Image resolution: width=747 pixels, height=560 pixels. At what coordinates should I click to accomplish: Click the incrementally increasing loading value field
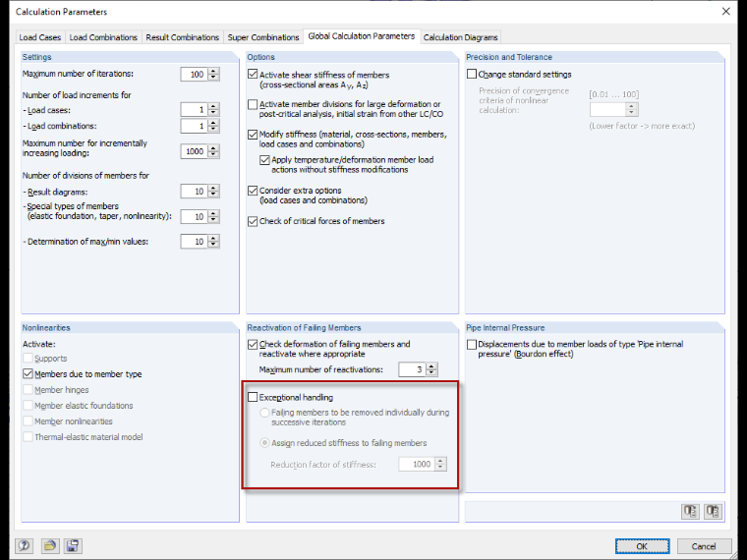[x=195, y=151]
